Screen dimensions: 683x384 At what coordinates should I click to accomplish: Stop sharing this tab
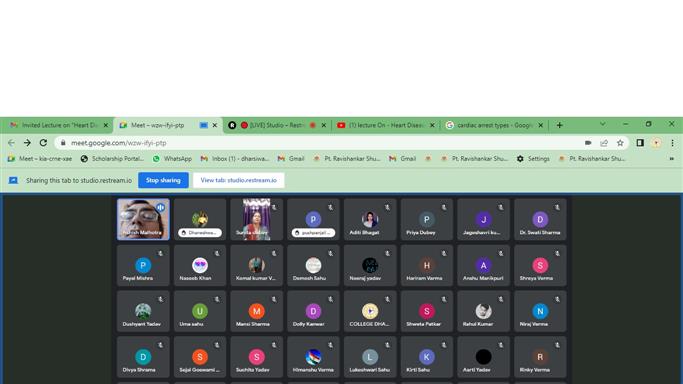(x=163, y=180)
